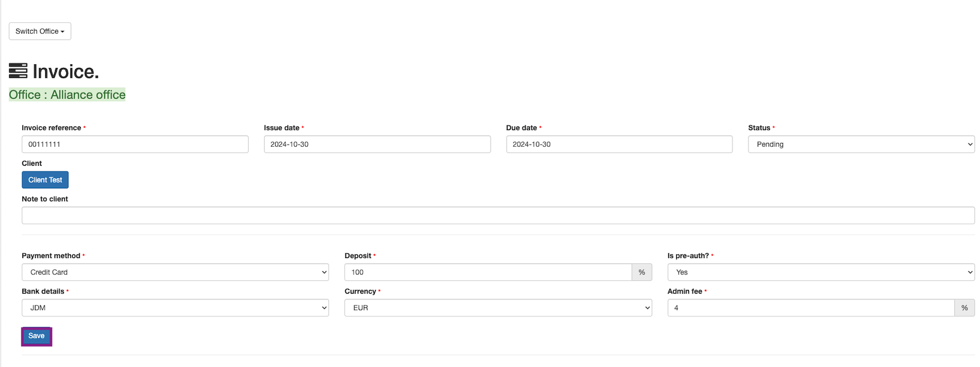Click the Invoice page heading text
Viewport: 980px width, 367px height.
[x=66, y=72]
